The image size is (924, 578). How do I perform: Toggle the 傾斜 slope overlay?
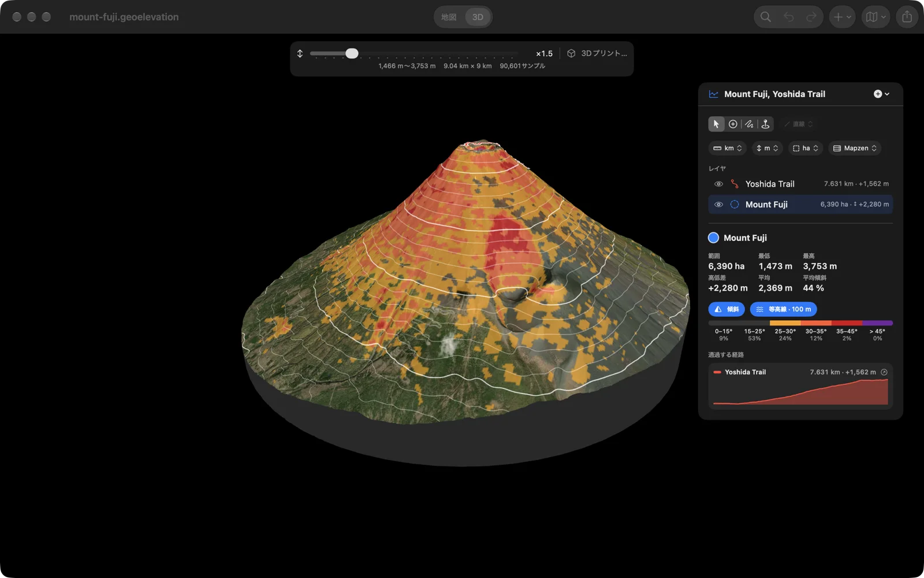[x=726, y=309]
